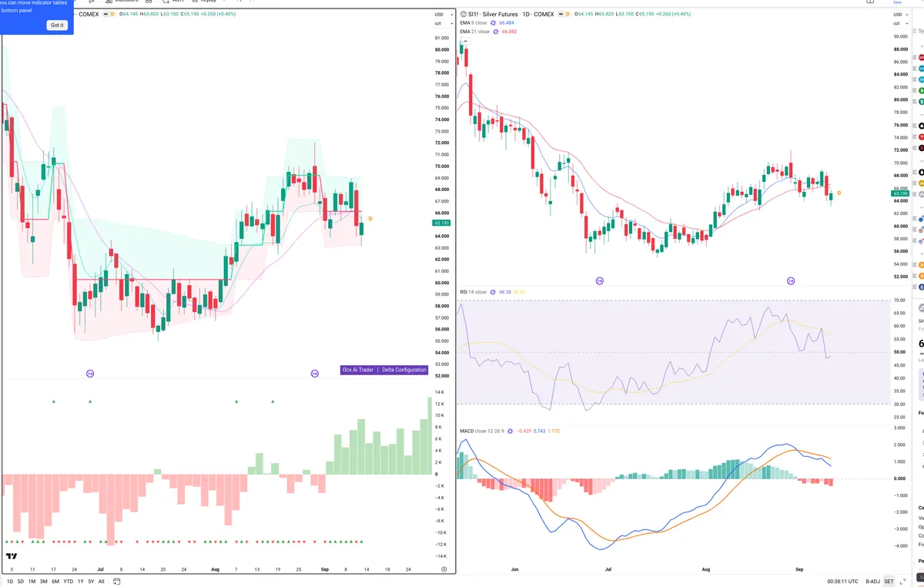Select the YTD time range
The image size is (924, 587).
[69, 582]
